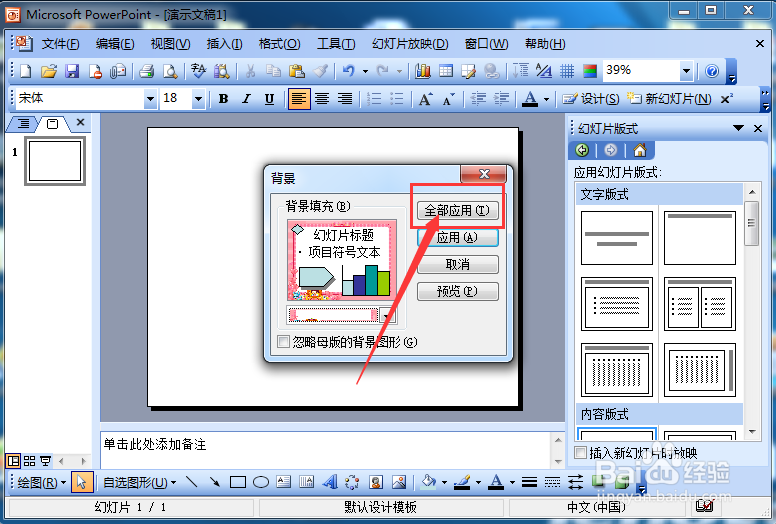Screen dimensions: 776x524
Task: Click the Design button in toolbar
Action: (591, 99)
